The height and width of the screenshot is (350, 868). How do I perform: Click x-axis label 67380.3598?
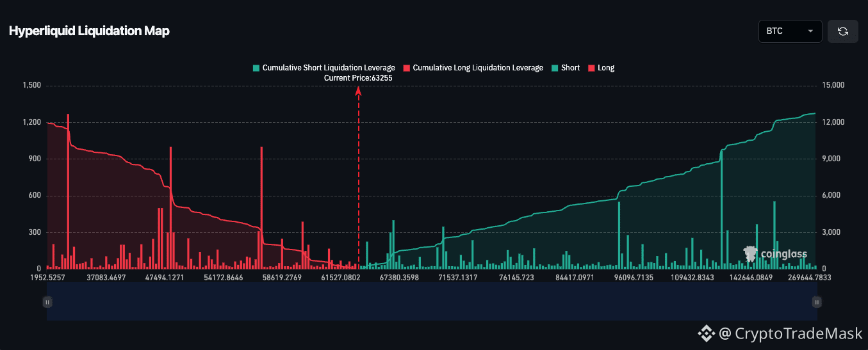(399, 278)
